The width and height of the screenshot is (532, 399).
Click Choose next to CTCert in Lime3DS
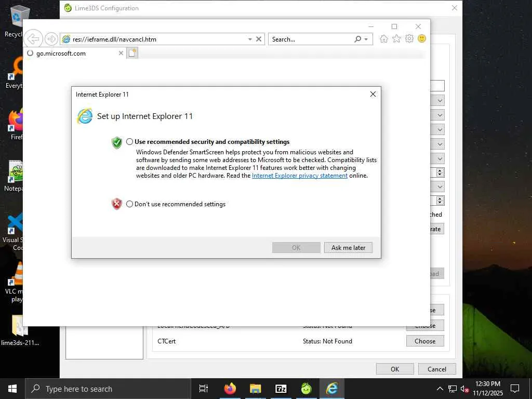point(425,341)
